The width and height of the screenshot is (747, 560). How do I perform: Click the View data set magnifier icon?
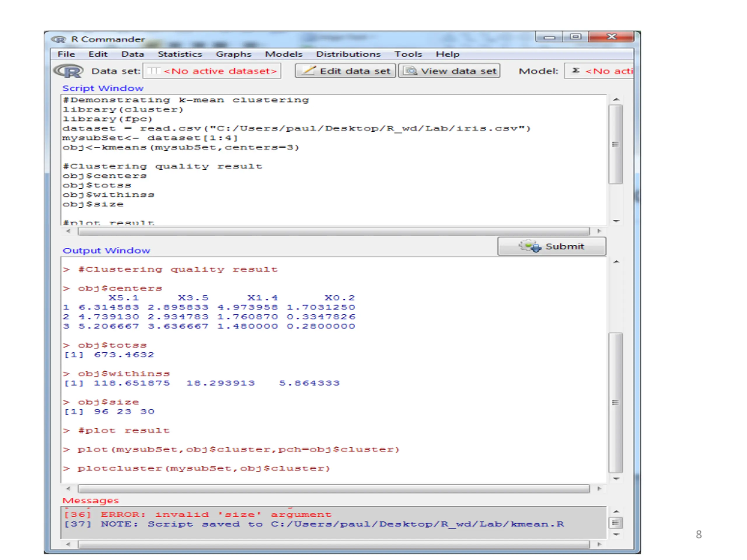click(411, 71)
